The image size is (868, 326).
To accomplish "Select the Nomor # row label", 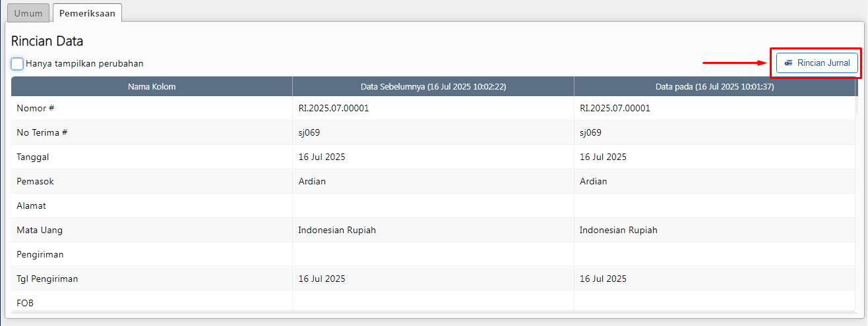I will (x=35, y=108).
